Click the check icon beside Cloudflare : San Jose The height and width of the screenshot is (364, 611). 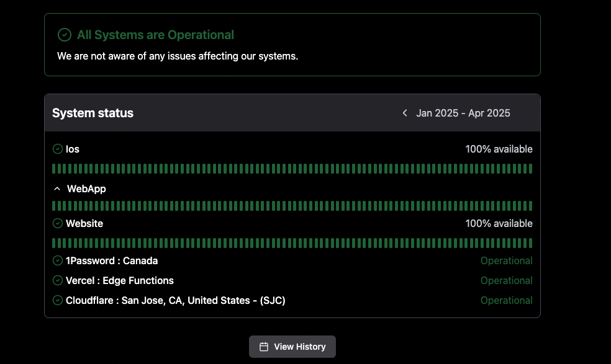[x=58, y=300]
